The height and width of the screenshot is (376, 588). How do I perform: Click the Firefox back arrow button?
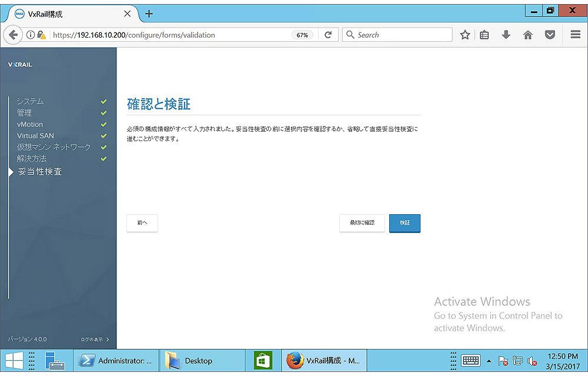click(13, 35)
